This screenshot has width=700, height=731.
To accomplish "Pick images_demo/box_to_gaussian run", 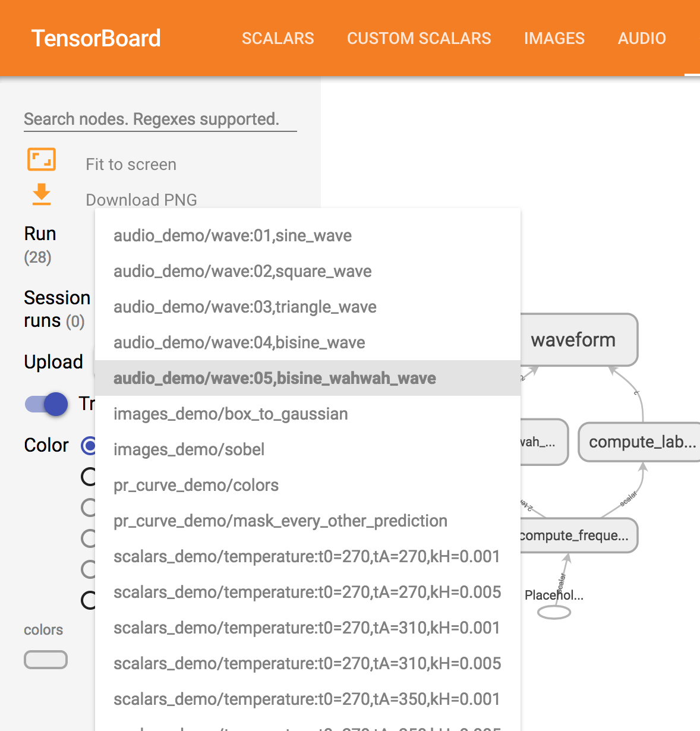I will point(308,414).
